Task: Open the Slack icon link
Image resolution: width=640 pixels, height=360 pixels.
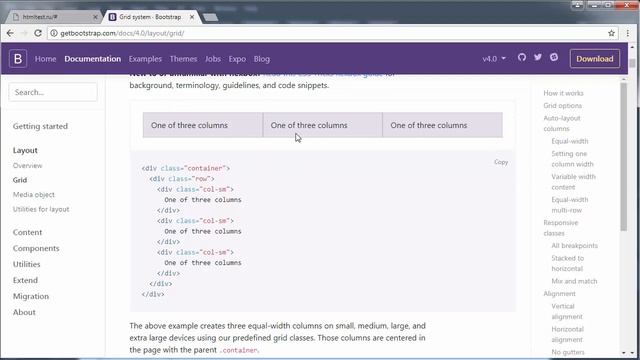Action: pos(554,58)
